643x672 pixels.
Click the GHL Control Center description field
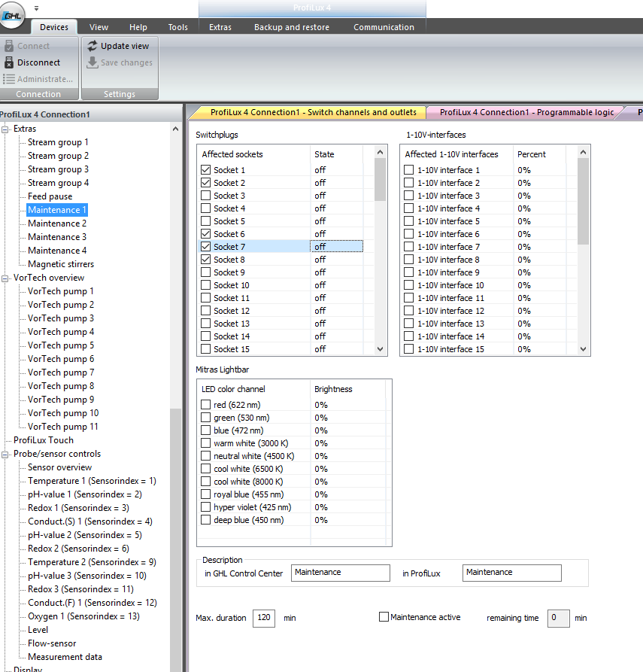tap(341, 573)
